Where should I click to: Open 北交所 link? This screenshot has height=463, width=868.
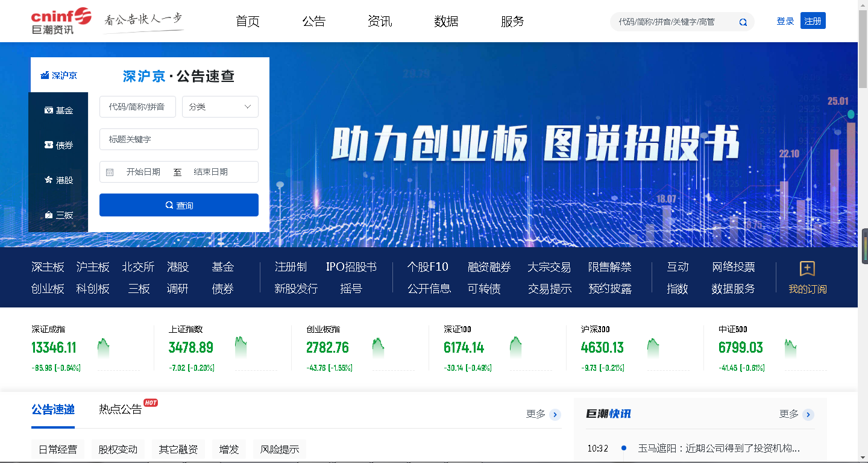(x=138, y=267)
